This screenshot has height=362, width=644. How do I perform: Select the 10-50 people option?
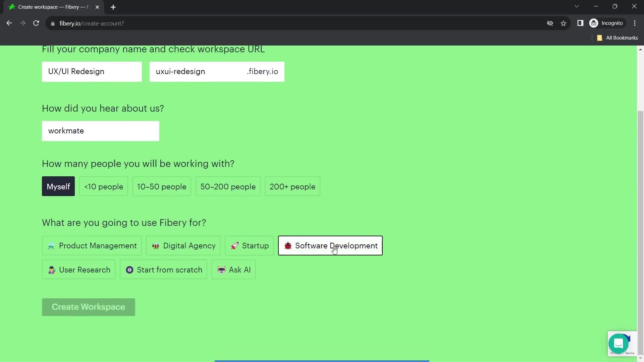162,186
